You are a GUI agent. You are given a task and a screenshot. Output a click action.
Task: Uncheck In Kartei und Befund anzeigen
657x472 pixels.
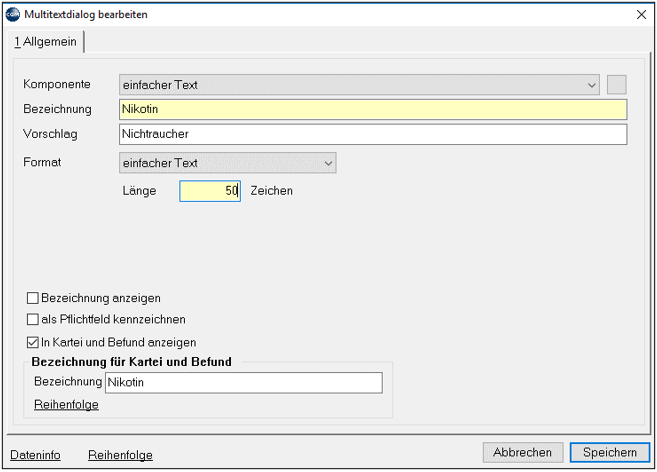[x=33, y=342]
